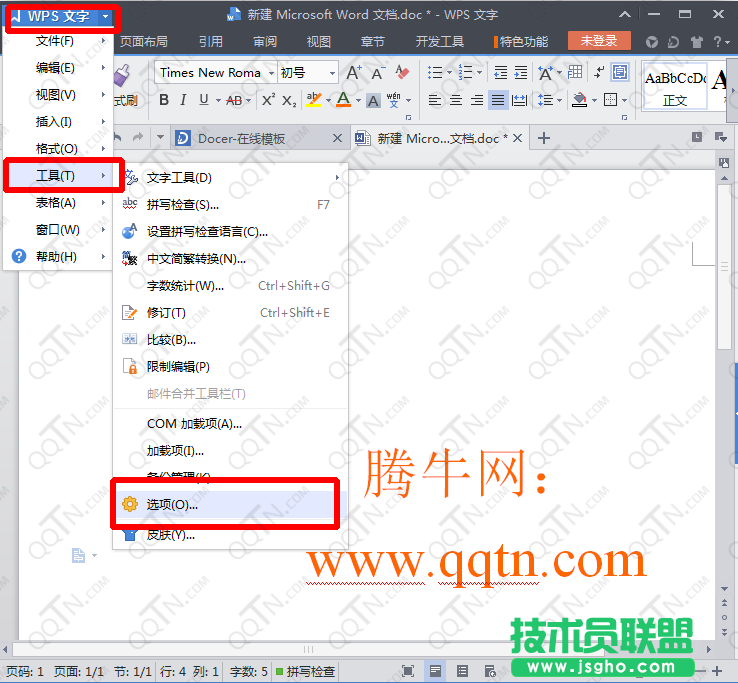Click the redo arrow in quick access bar
The image size is (738, 683).
pos(138,137)
